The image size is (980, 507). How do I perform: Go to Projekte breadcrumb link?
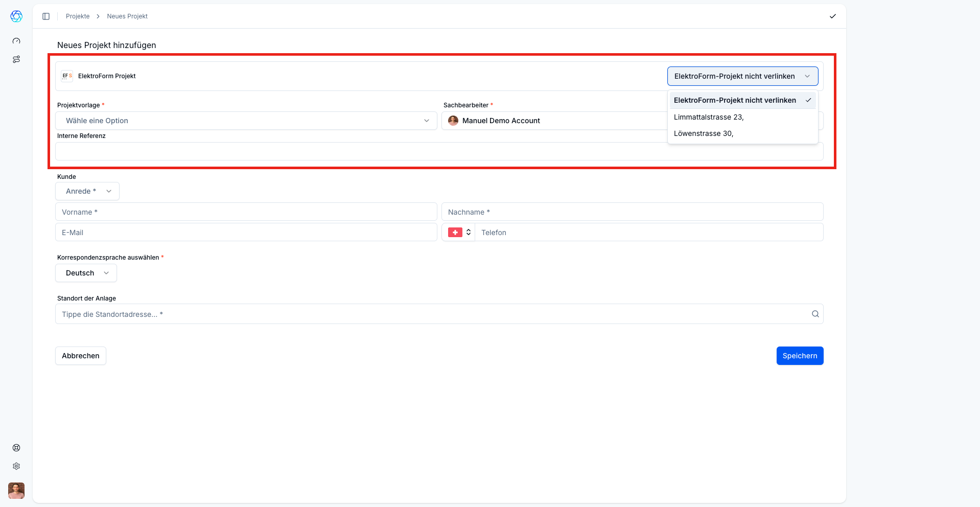coord(78,16)
